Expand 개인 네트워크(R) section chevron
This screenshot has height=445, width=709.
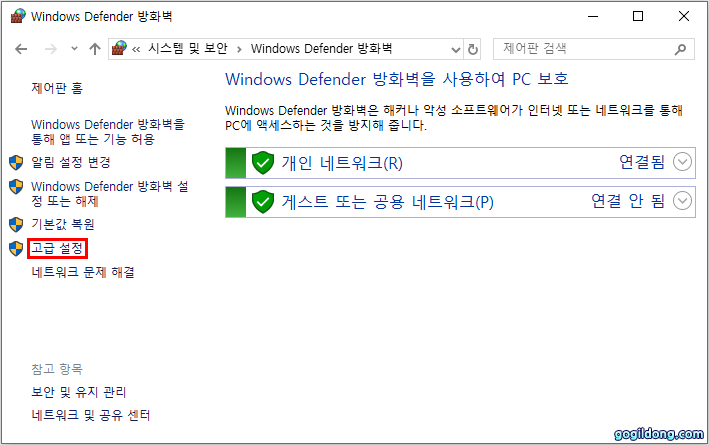point(682,162)
